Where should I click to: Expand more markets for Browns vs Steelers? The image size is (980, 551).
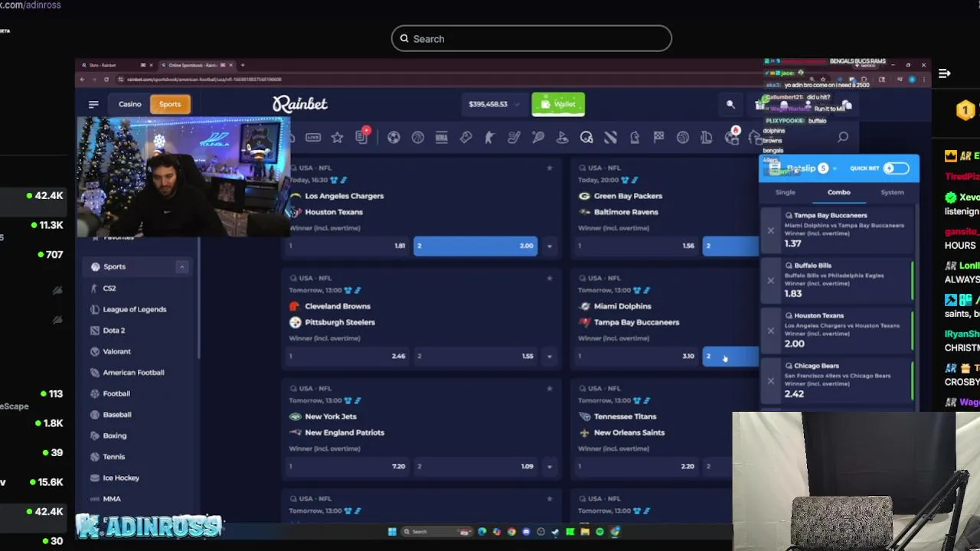(549, 356)
